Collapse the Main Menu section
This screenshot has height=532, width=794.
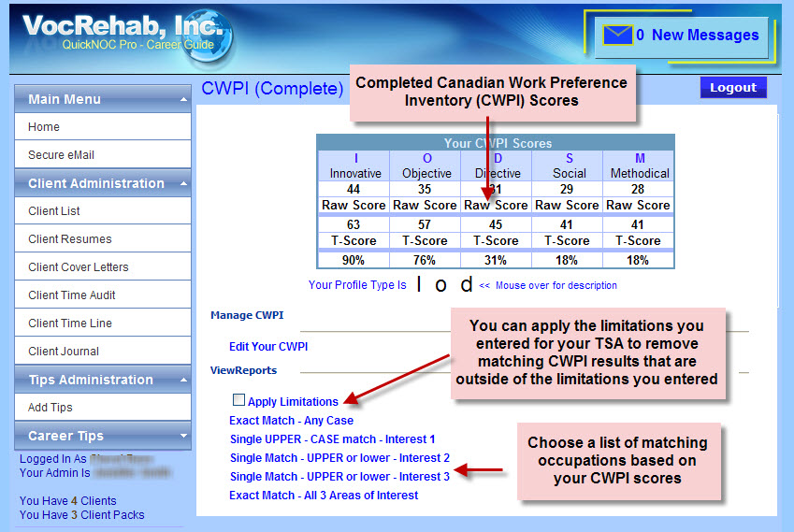181,99
